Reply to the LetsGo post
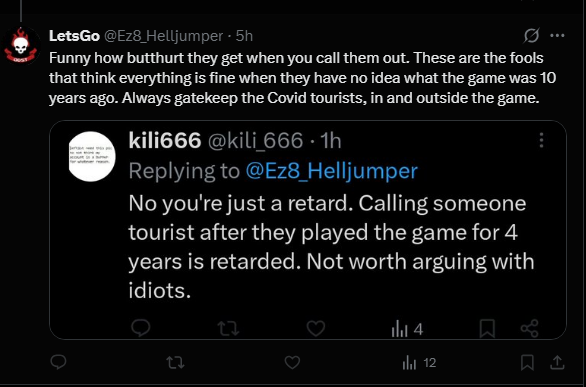 pyautogui.click(x=58, y=362)
